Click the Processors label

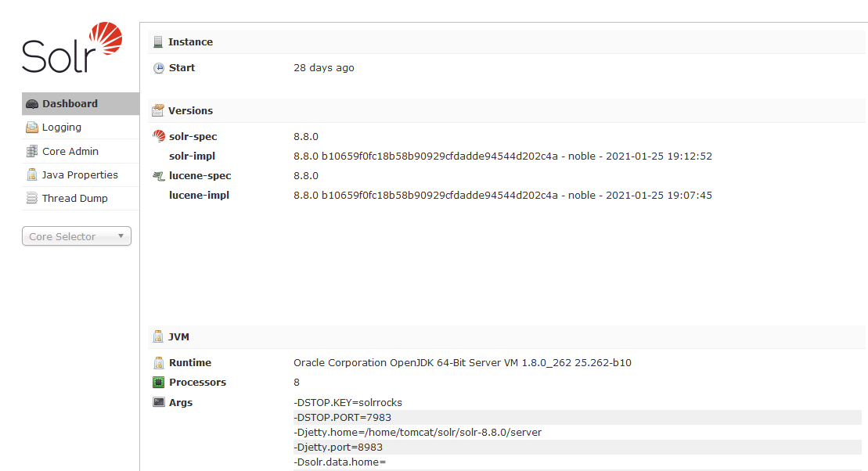(x=197, y=383)
